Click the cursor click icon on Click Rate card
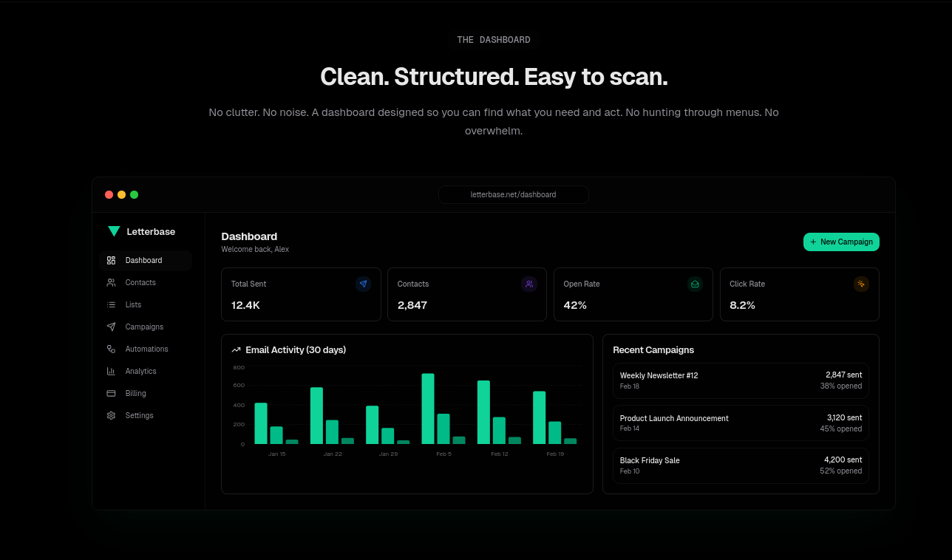The image size is (952, 560). pos(861,284)
